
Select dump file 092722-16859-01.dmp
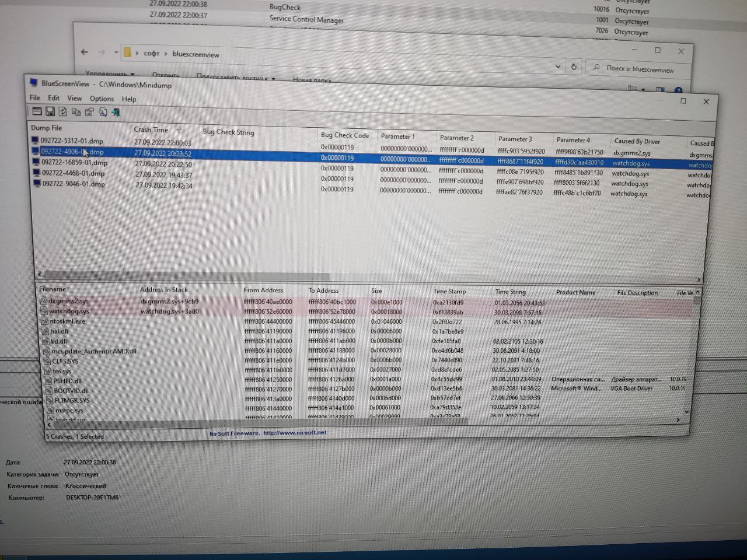[74, 163]
